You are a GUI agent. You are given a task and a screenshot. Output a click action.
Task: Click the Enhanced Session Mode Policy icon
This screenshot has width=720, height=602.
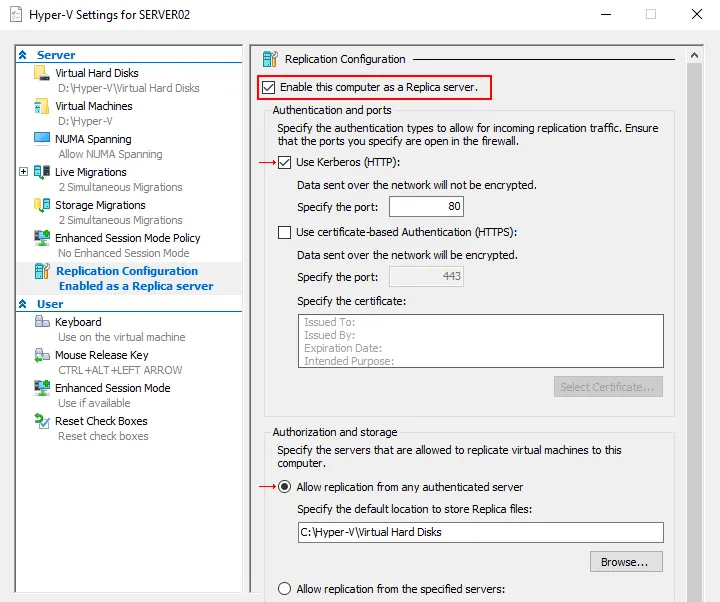click(x=41, y=238)
